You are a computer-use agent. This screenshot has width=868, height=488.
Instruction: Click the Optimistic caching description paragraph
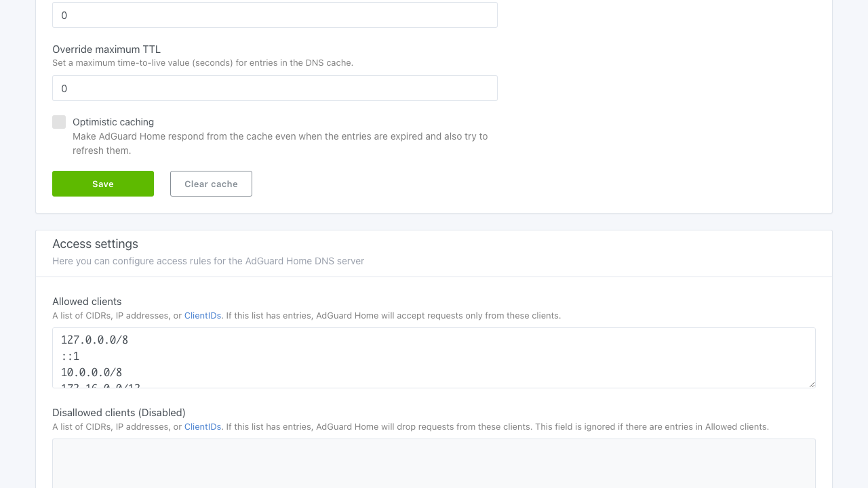280,144
